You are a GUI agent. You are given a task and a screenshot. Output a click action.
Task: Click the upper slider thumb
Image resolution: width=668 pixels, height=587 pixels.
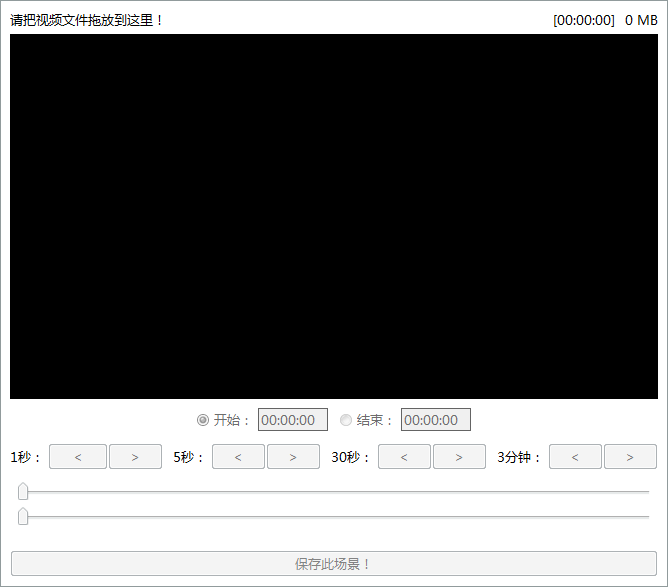point(23,492)
